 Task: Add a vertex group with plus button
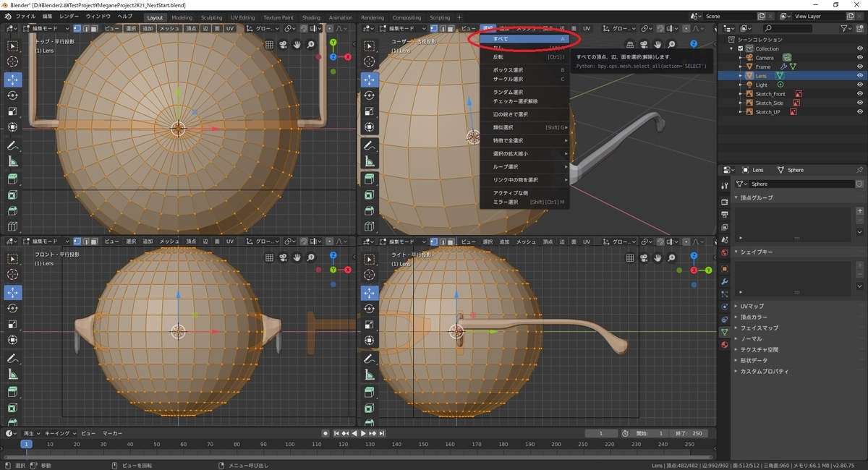coord(859,211)
